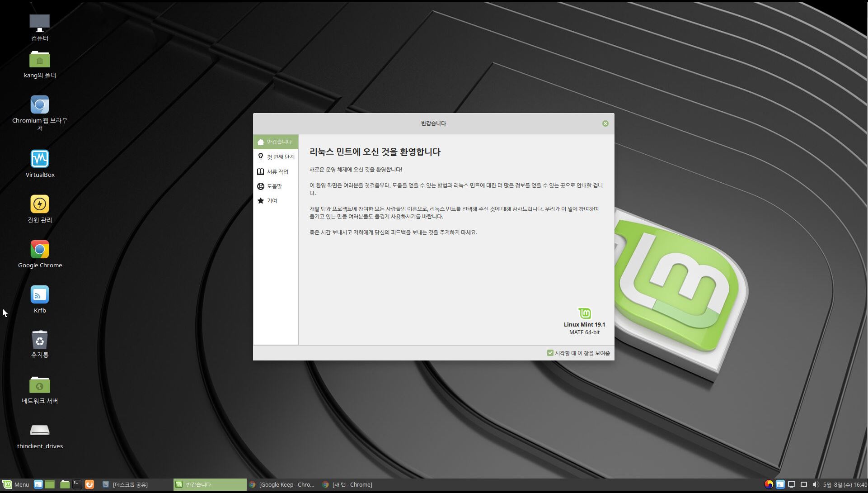
Task: Open Firefox launcher in the bottom panel
Action: (x=89, y=484)
